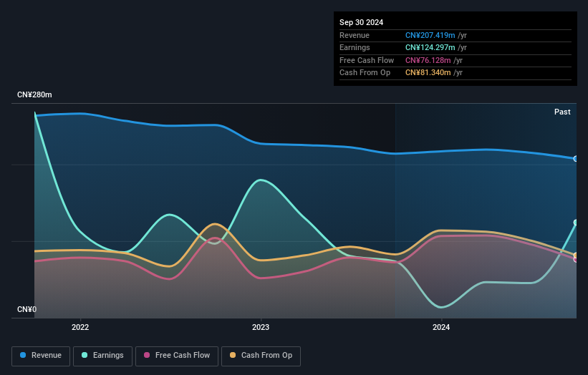588x375 pixels.
Task: Click the CN¥0 y-axis label
Action: pyautogui.click(x=26, y=310)
